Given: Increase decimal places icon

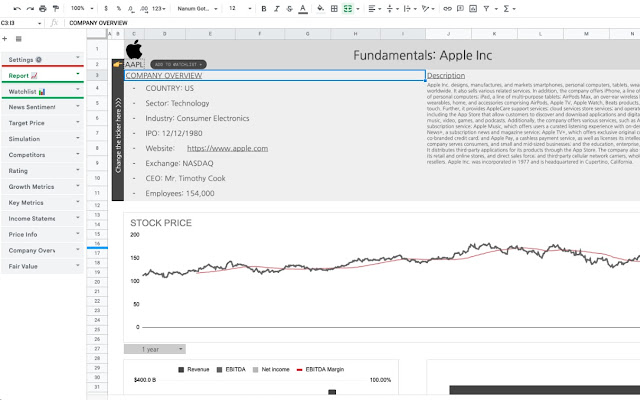Looking at the screenshot, I should 144,9.
